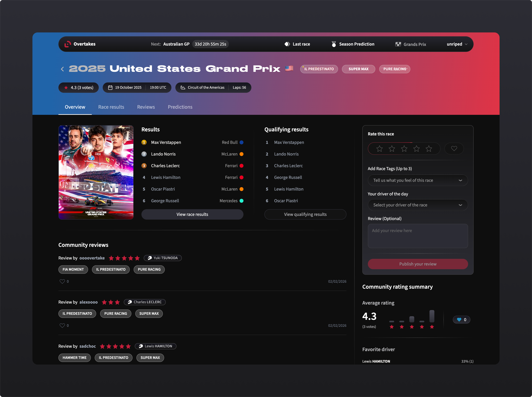This screenshot has height=397, width=532.
Task: Open the Predictions tab
Action: pos(180,107)
